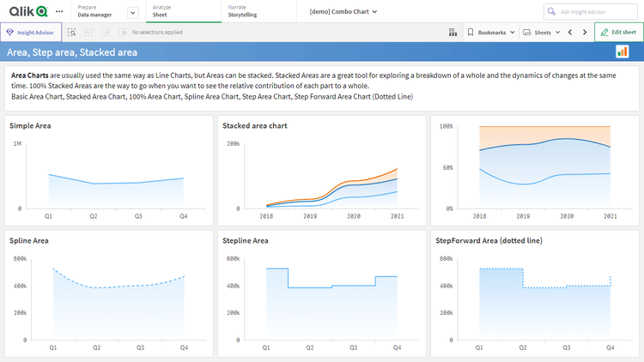The width and height of the screenshot is (644, 362).
Task: Click the step back selection icon
Action: pyautogui.click(x=88, y=32)
